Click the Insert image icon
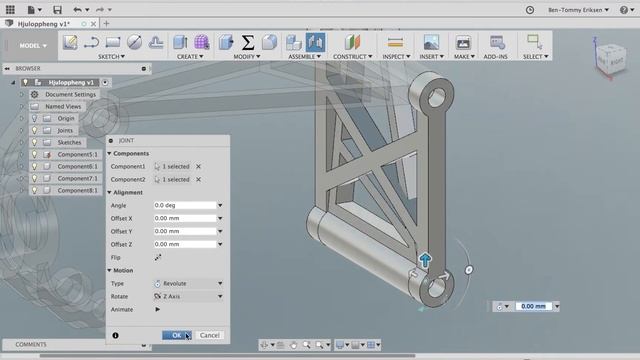Viewport: 640px width, 360px height. click(431, 42)
